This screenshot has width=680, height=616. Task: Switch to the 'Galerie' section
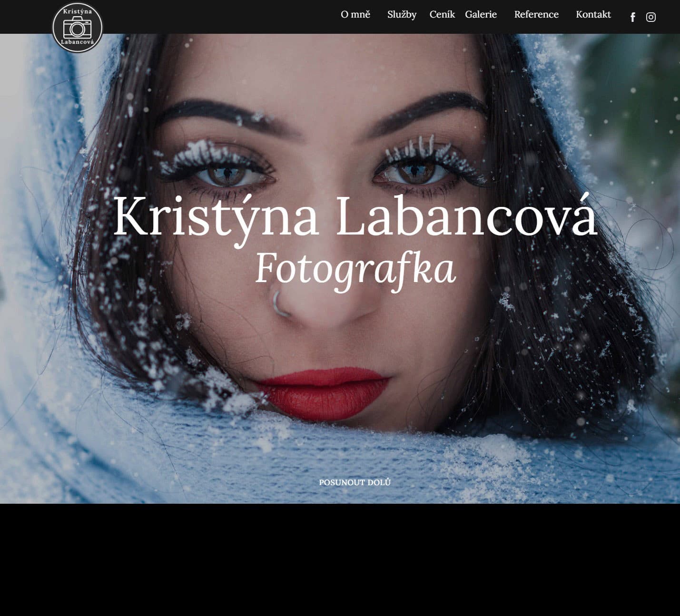pos(481,15)
